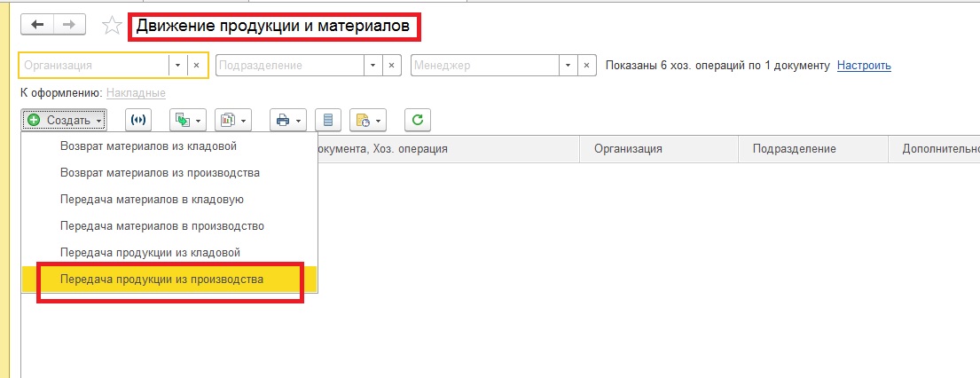The width and height of the screenshot is (980, 378).
Task: Open the dated-document status icon menu
Action: [367, 120]
